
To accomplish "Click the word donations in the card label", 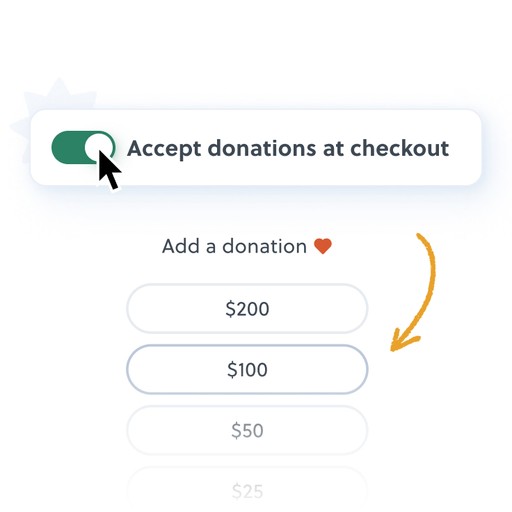I will click(x=262, y=148).
